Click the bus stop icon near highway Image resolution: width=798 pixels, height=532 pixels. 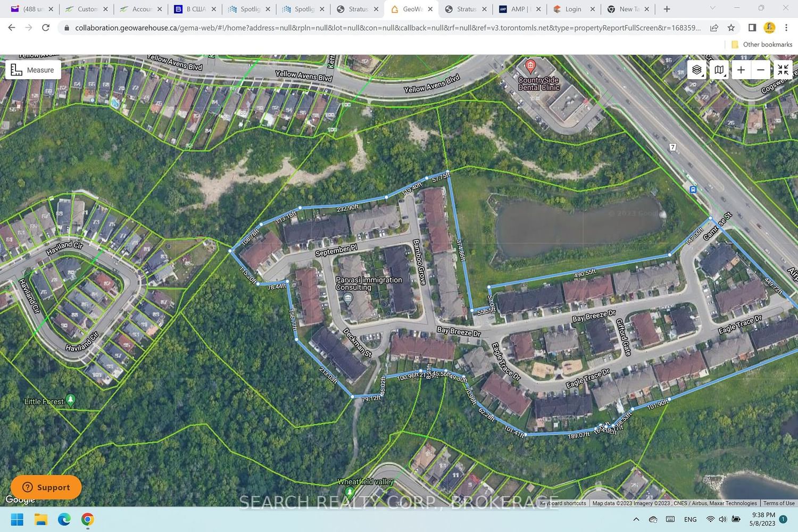click(693, 189)
